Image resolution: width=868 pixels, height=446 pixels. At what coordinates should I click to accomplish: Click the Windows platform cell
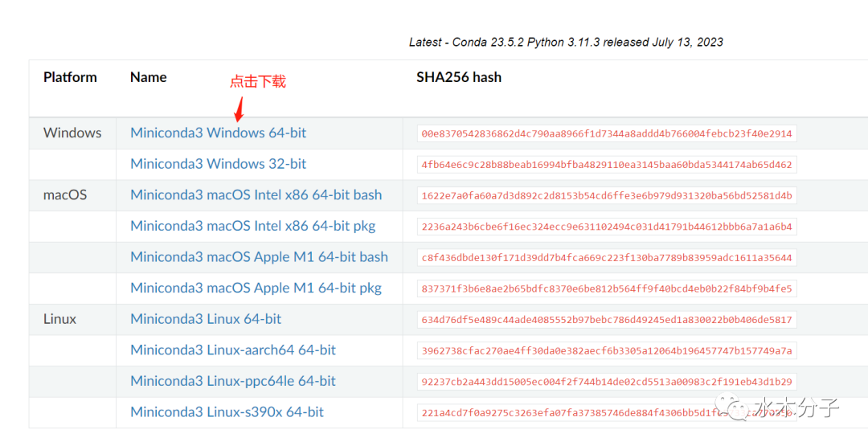tap(72, 133)
